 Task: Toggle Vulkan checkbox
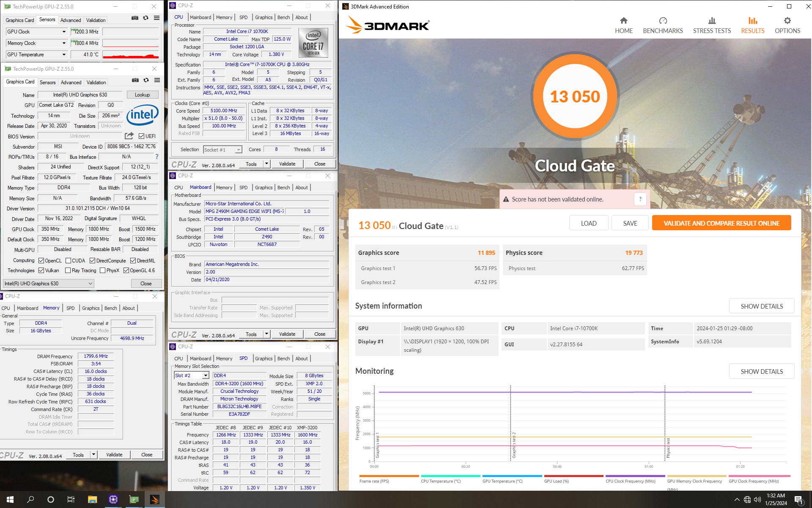41,271
